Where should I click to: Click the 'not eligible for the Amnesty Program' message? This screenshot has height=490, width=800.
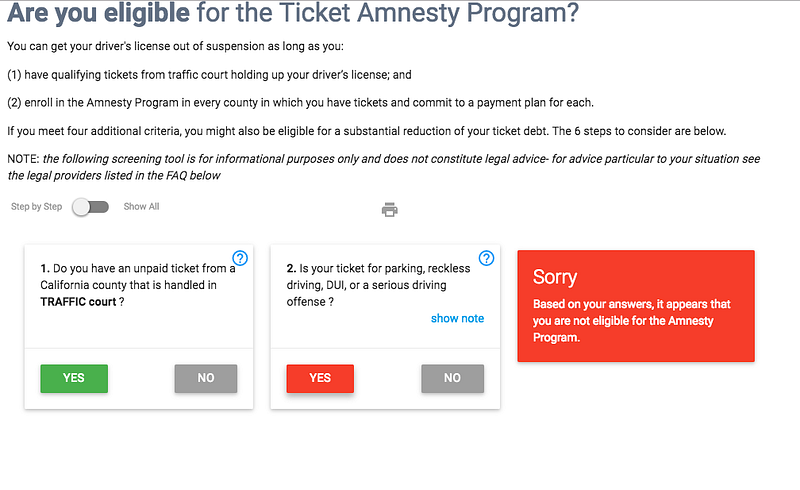631,320
